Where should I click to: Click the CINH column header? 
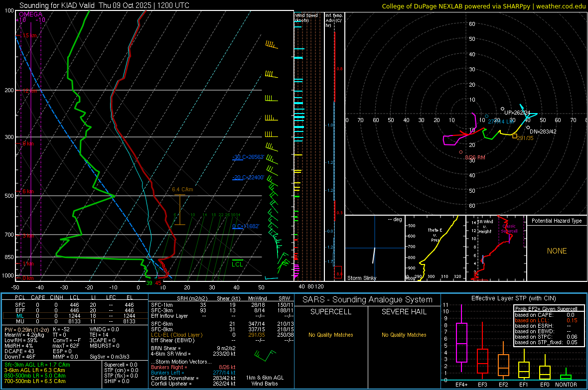(57, 297)
